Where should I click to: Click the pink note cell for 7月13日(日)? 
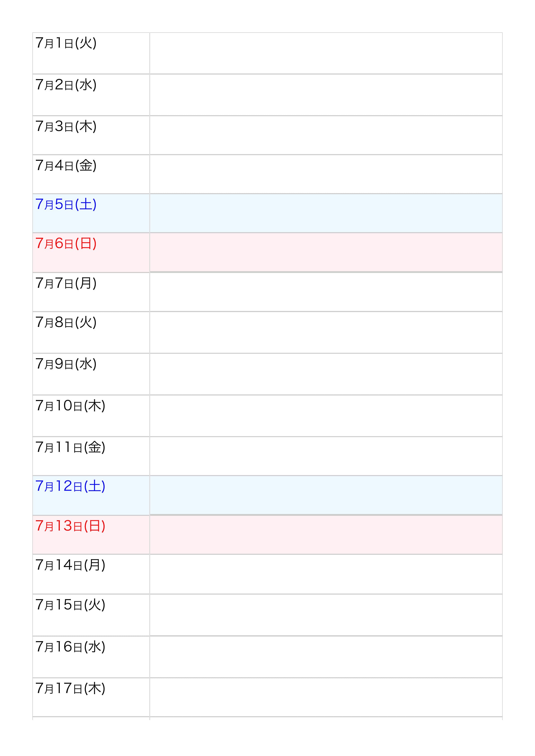pos(326,535)
